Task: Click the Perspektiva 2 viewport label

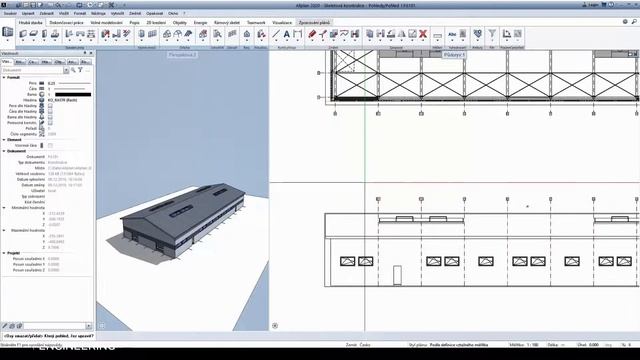Action: tap(182, 55)
